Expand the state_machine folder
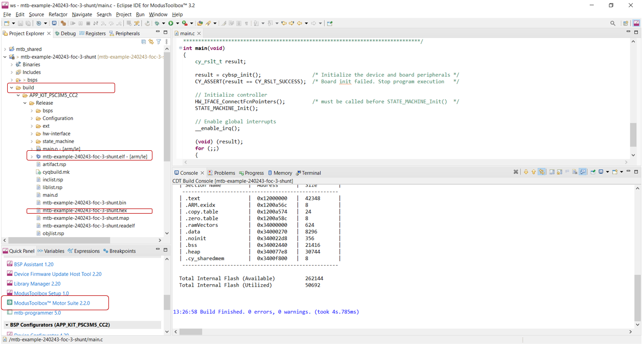 coord(32,142)
